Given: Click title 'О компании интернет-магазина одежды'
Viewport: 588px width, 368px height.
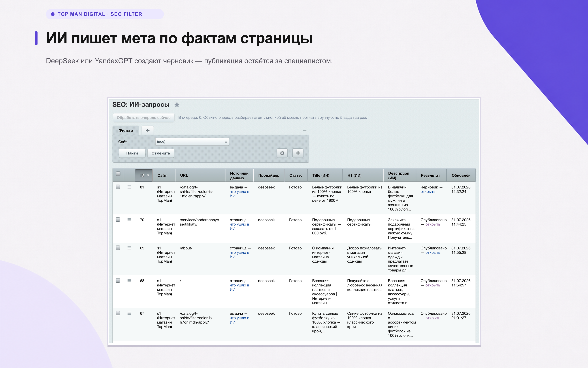Looking at the screenshot, I should (x=323, y=255).
